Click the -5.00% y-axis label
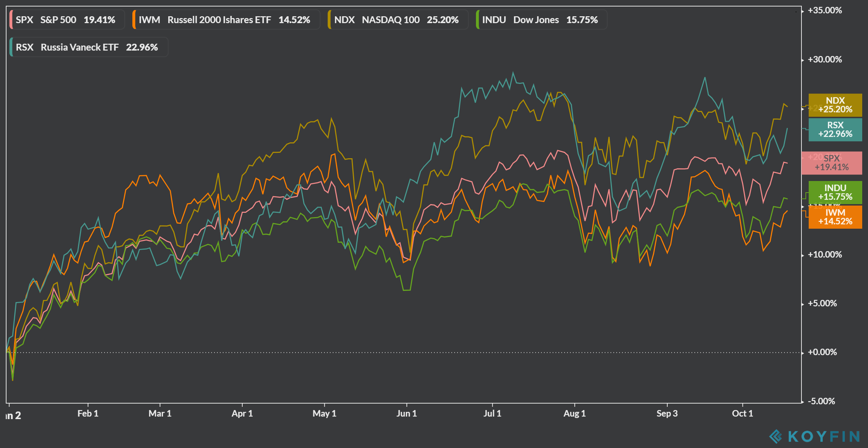 (x=821, y=401)
